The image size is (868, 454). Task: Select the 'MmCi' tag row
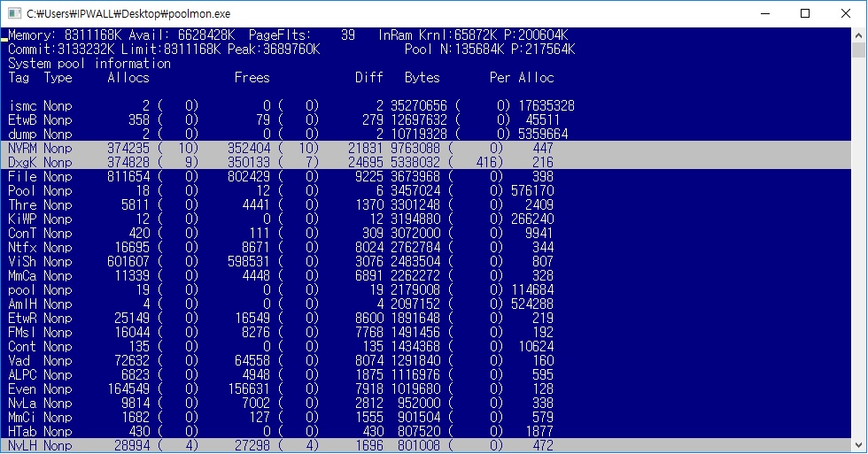pyautogui.click(x=426, y=418)
